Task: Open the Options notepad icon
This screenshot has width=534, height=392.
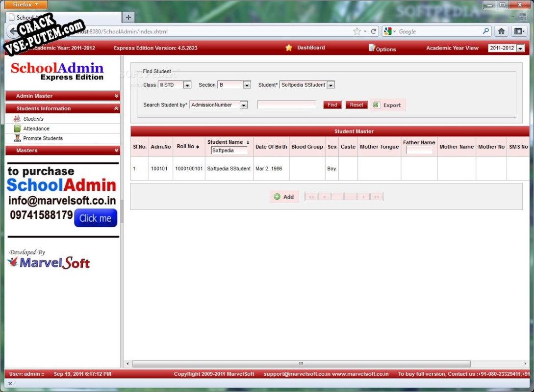Action: 372,48
